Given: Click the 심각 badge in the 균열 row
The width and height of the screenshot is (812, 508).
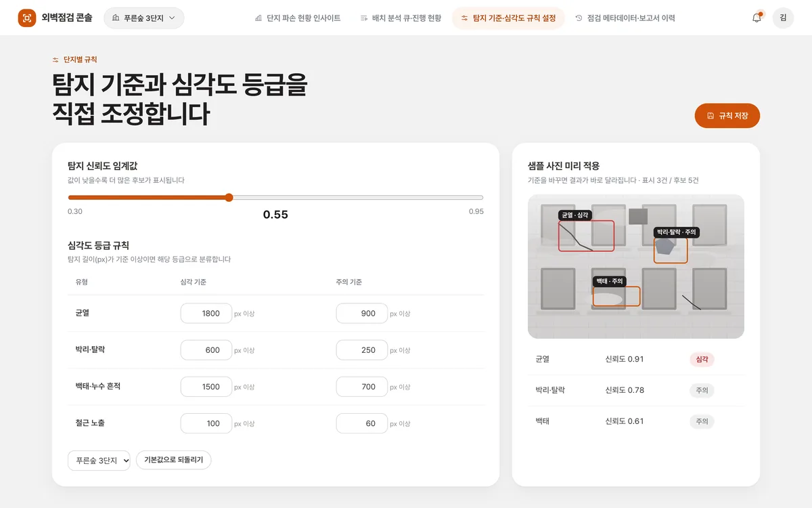Looking at the screenshot, I should [702, 360].
